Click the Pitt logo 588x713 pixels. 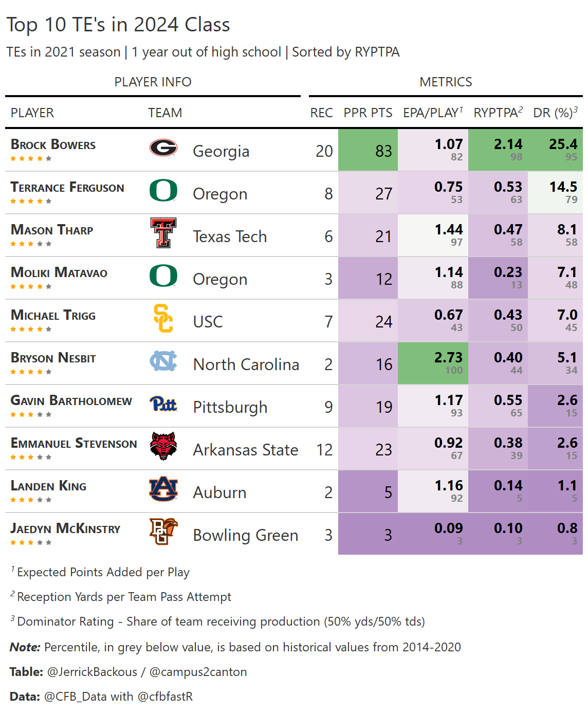pyautogui.click(x=163, y=404)
